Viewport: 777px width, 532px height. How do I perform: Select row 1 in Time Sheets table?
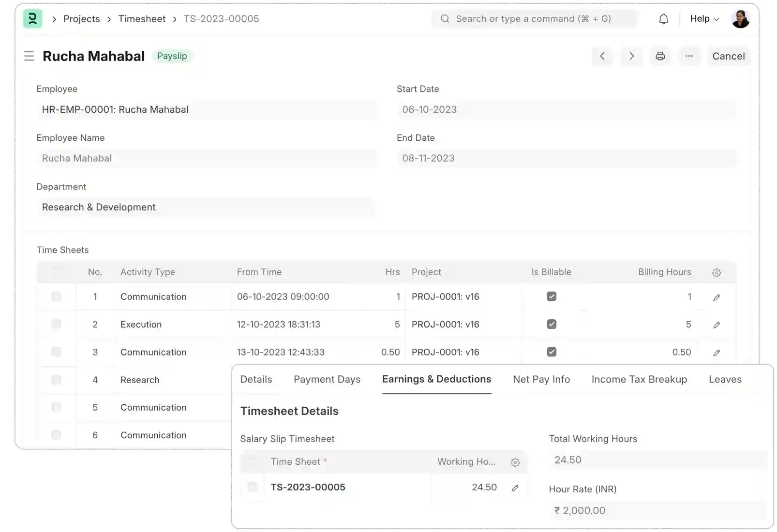pos(57,297)
